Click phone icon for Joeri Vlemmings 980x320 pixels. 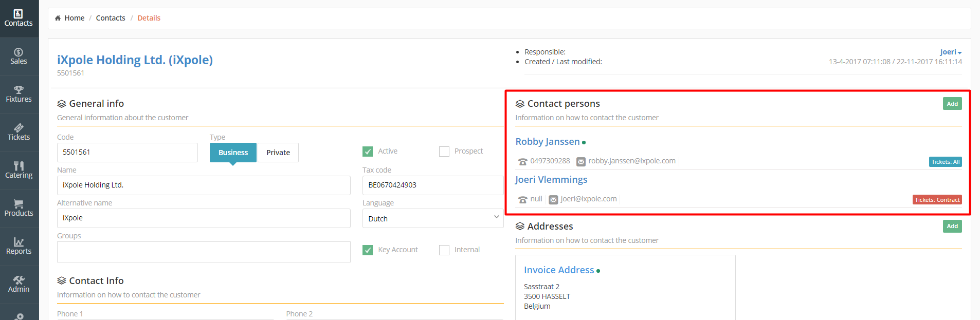pos(523,200)
